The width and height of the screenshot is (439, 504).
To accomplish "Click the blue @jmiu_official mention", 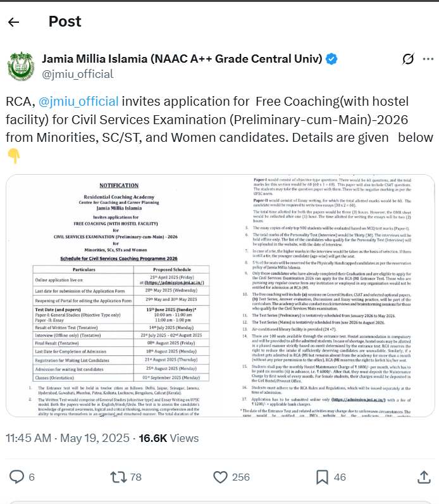I will point(78,101).
